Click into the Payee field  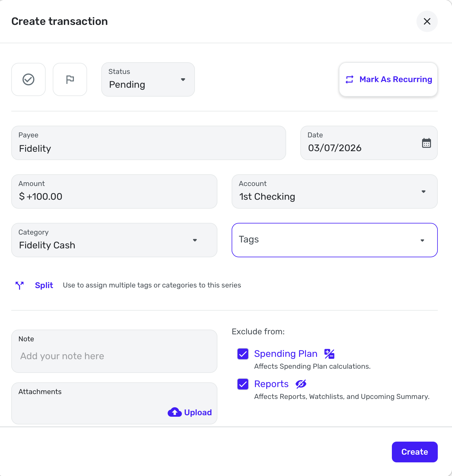pos(148,143)
